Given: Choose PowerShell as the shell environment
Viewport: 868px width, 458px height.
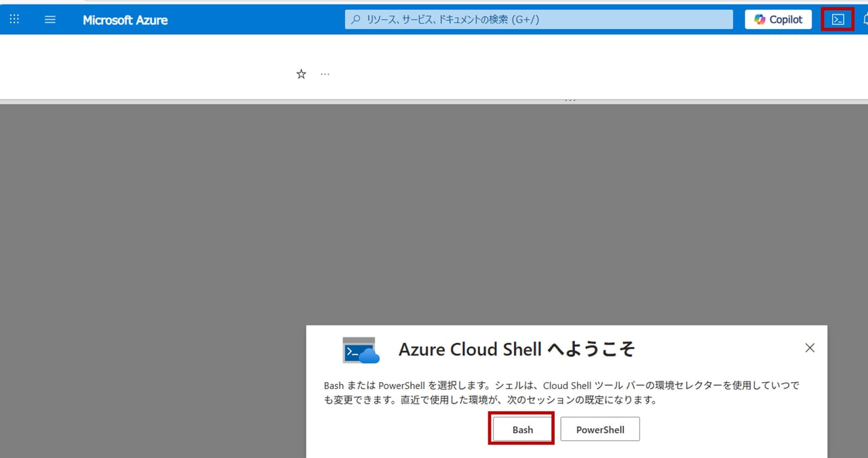Looking at the screenshot, I should [x=599, y=430].
